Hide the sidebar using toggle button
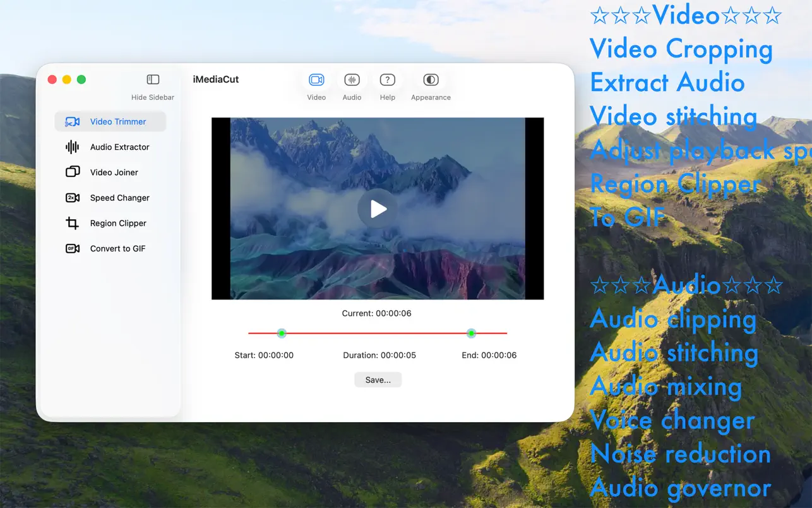 pos(153,80)
